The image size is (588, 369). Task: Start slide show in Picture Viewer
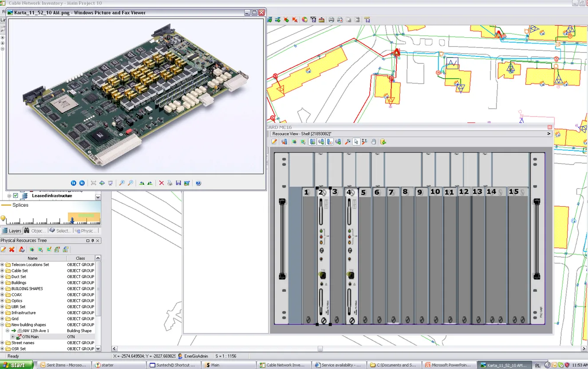(x=110, y=183)
